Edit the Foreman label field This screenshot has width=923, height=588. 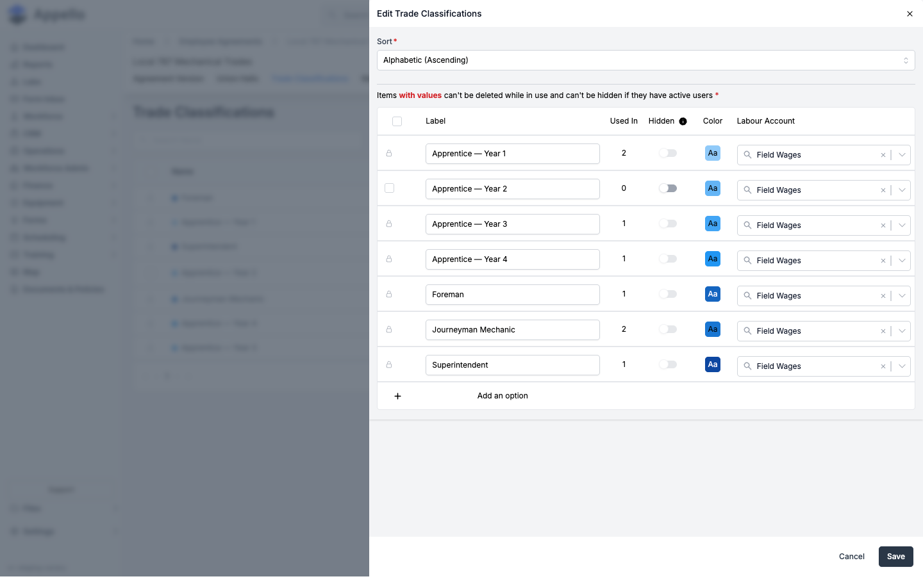513,295
